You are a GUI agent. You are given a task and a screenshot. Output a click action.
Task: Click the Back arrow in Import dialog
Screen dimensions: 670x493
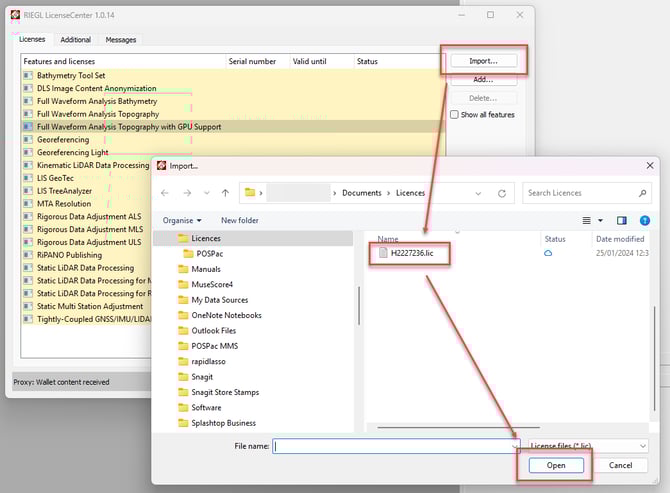pyautogui.click(x=165, y=193)
